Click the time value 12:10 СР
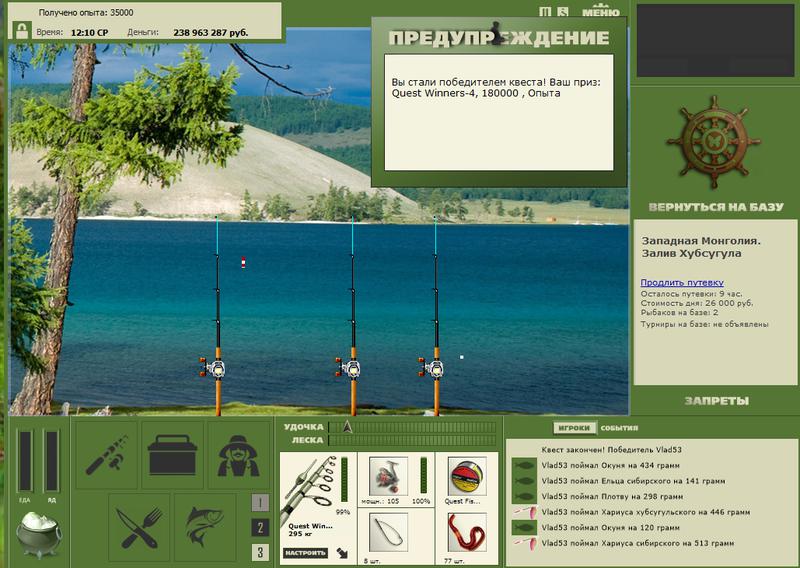Screen dimensions: 800x568 [89, 33]
